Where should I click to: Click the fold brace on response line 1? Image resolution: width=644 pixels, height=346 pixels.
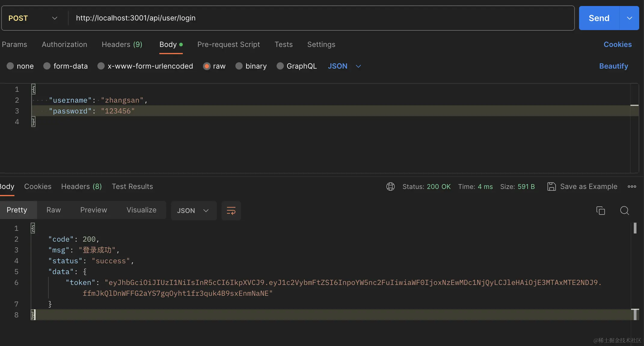pos(33,228)
